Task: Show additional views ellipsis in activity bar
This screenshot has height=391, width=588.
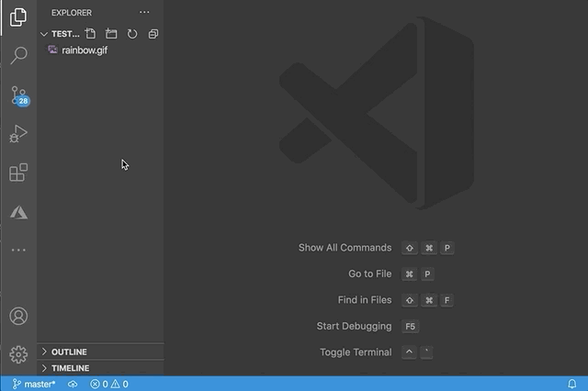Action: coord(18,250)
